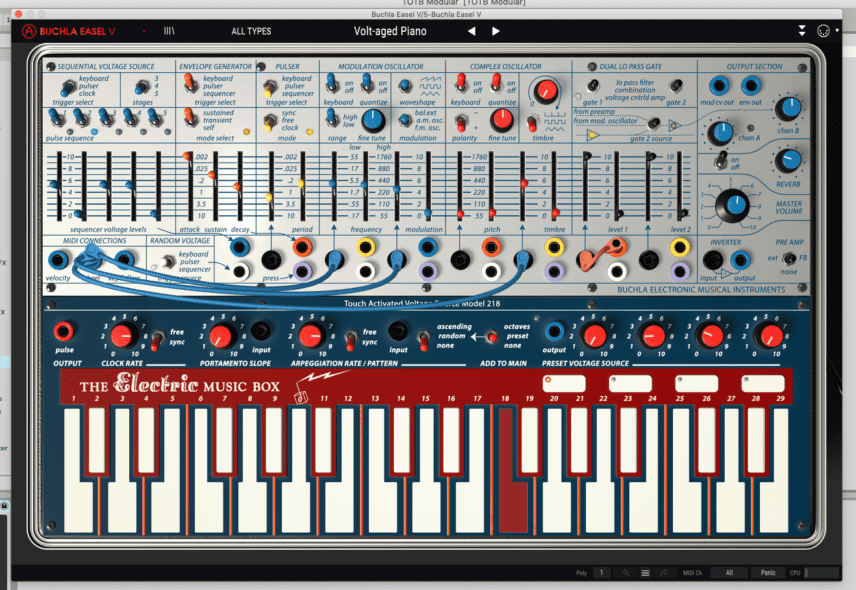The width and height of the screenshot is (856, 590).
Task: Open the edit history list icon
Action: coord(645,573)
